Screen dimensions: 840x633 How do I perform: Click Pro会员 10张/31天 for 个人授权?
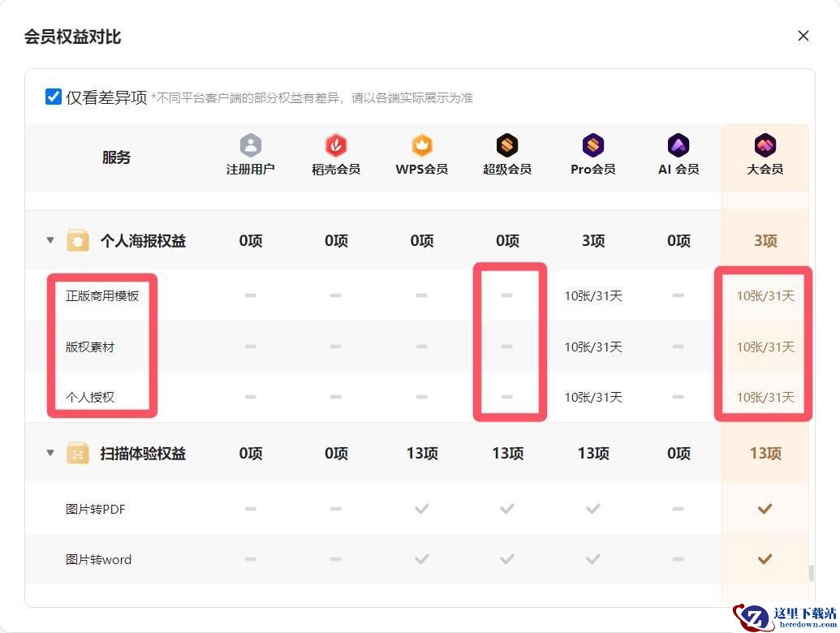pyautogui.click(x=593, y=398)
